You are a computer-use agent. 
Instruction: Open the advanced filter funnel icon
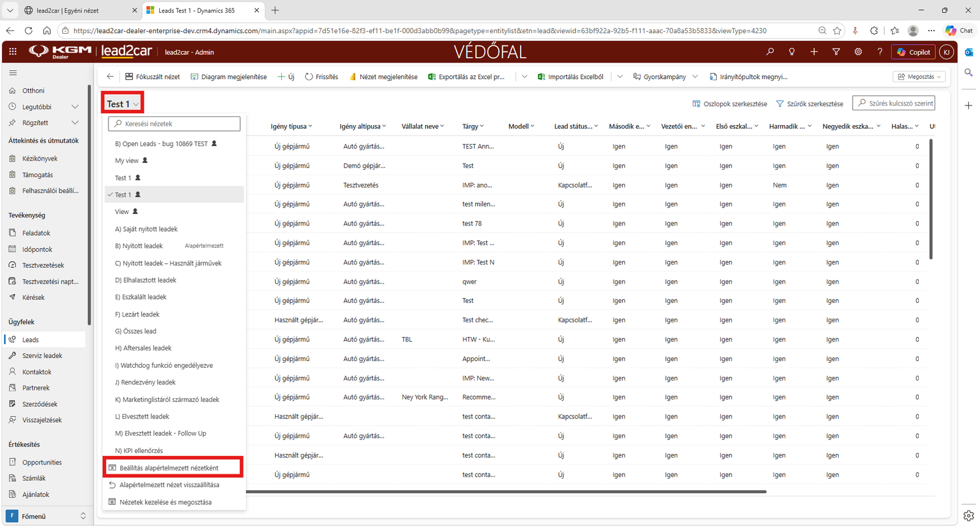pos(836,52)
